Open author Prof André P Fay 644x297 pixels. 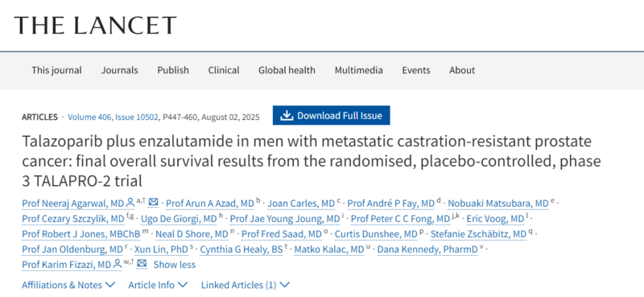pos(391,204)
